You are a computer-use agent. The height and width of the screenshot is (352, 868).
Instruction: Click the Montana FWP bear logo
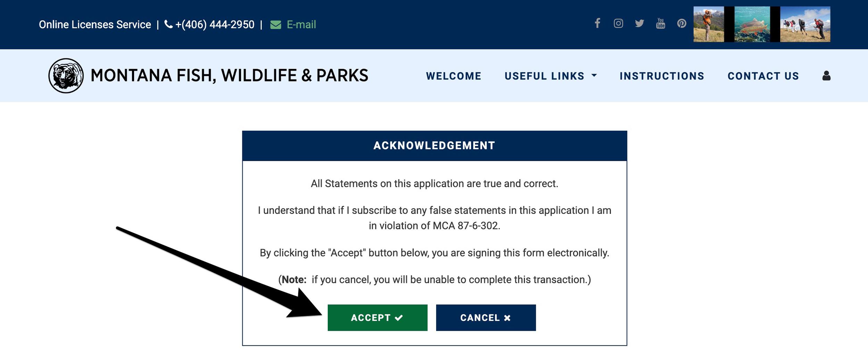coord(66,76)
